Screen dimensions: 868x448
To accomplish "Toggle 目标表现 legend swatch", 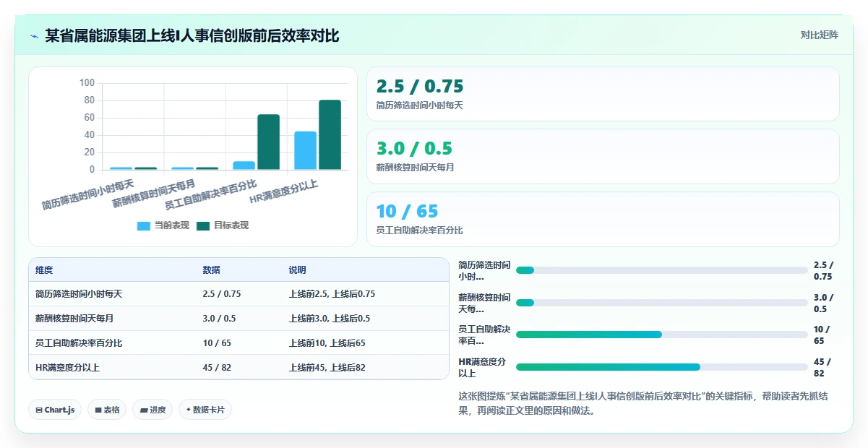I will coord(203,225).
